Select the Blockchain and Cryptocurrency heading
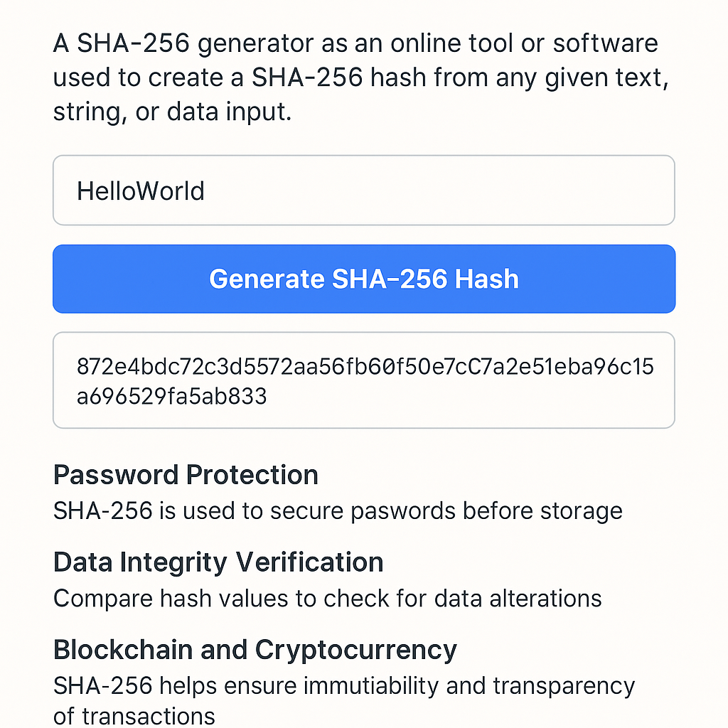Image resolution: width=728 pixels, height=728 pixels. 255,650
